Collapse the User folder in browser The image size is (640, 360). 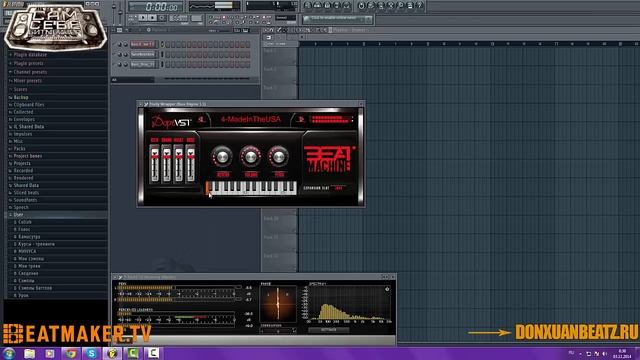pyautogui.click(x=18, y=214)
